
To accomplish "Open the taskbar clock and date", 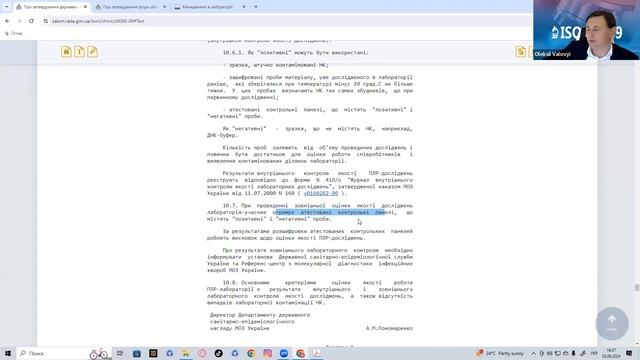I will [x=611, y=353].
